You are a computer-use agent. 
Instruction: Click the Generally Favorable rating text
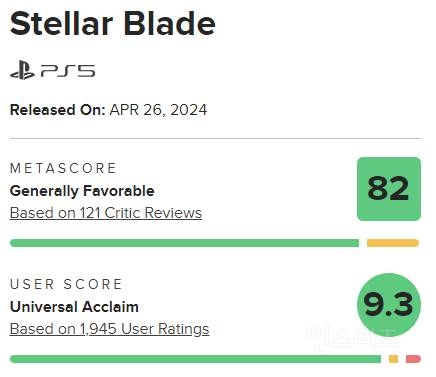point(82,191)
